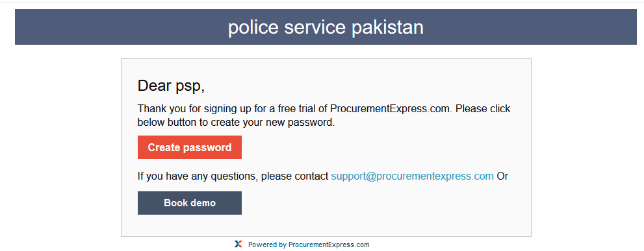The width and height of the screenshot is (644, 251).
Task: Click the below button to create line
Action: click(236, 122)
